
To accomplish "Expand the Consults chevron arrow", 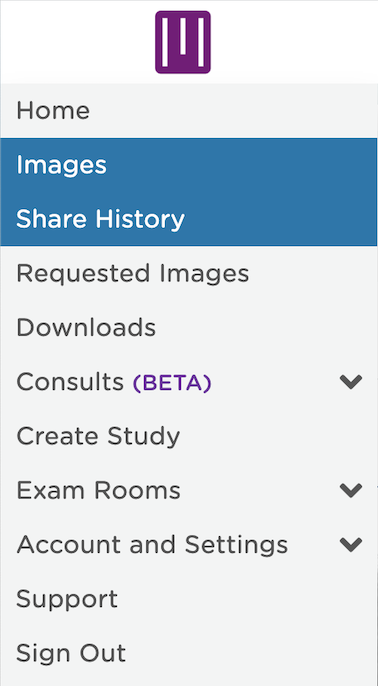I will coord(351,382).
